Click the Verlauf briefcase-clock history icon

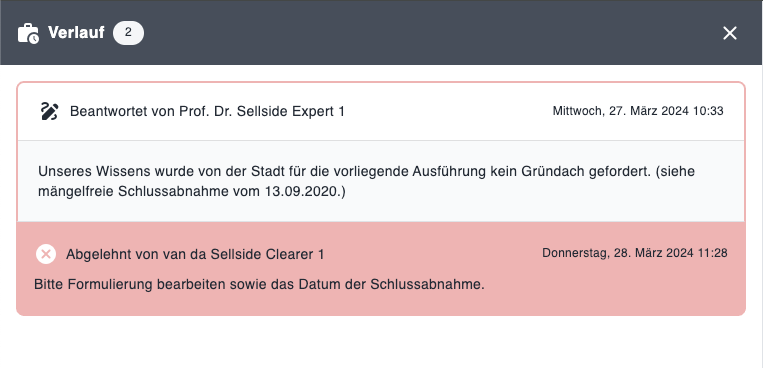(x=28, y=33)
